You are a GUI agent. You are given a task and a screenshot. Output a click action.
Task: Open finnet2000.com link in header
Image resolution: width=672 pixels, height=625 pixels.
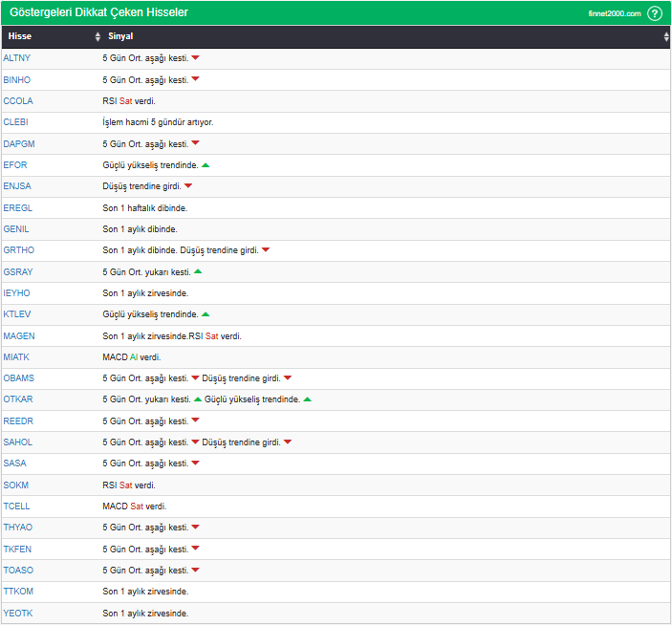pos(615,13)
